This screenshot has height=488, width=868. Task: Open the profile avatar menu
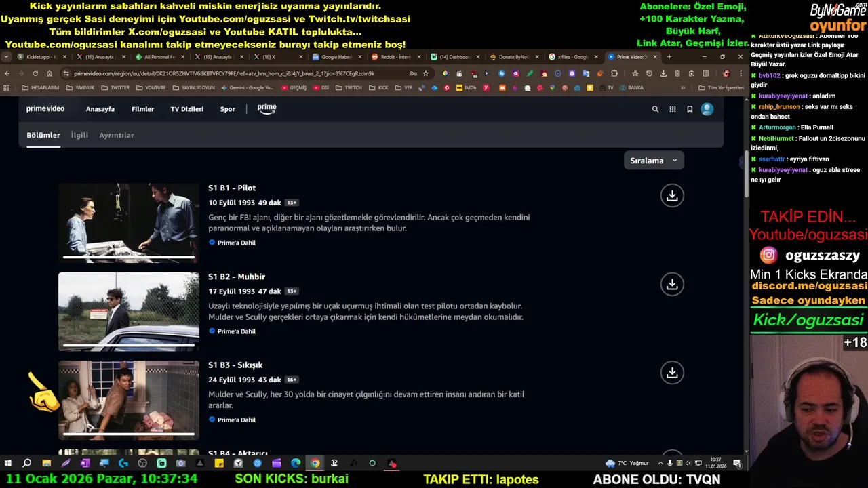707,109
